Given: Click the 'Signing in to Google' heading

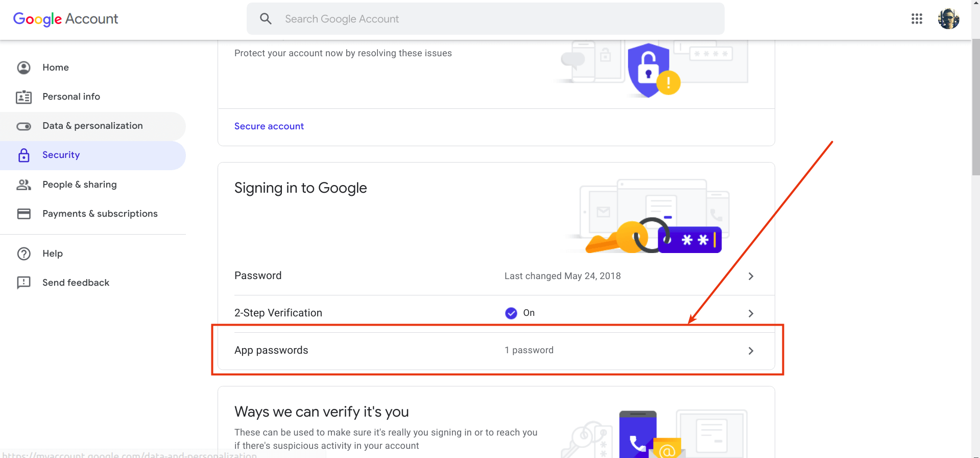Looking at the screenshot, I should [x=301, y=188].
